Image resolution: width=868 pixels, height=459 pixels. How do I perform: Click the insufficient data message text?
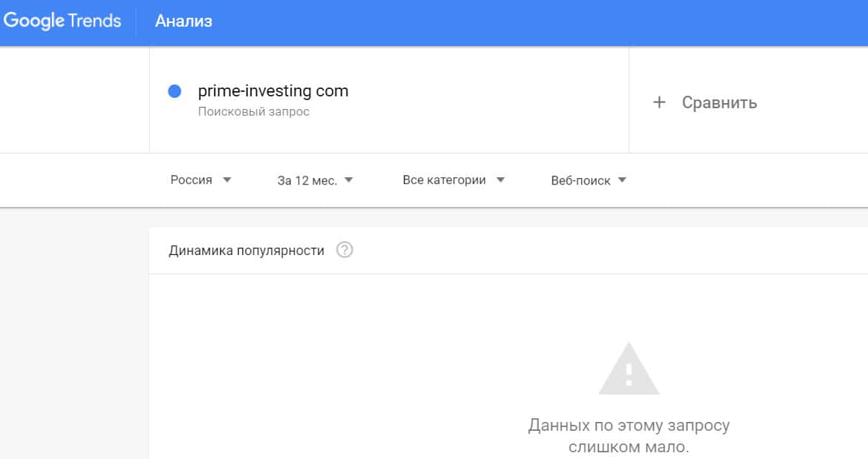(629, 437)
